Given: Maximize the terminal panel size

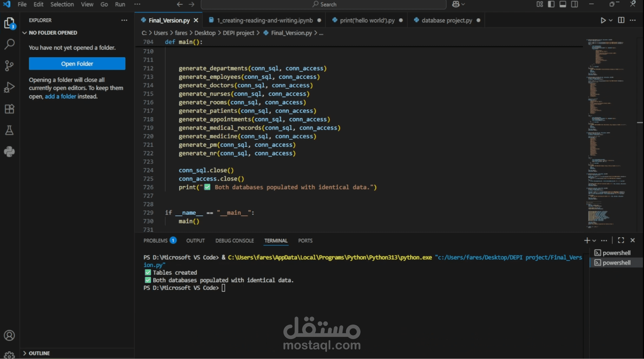Looking at the screenshot, I should [x=621, y=240].
